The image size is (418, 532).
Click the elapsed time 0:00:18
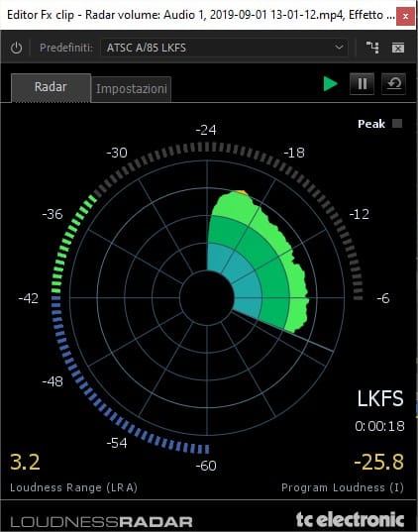click(x=379, y=426)
